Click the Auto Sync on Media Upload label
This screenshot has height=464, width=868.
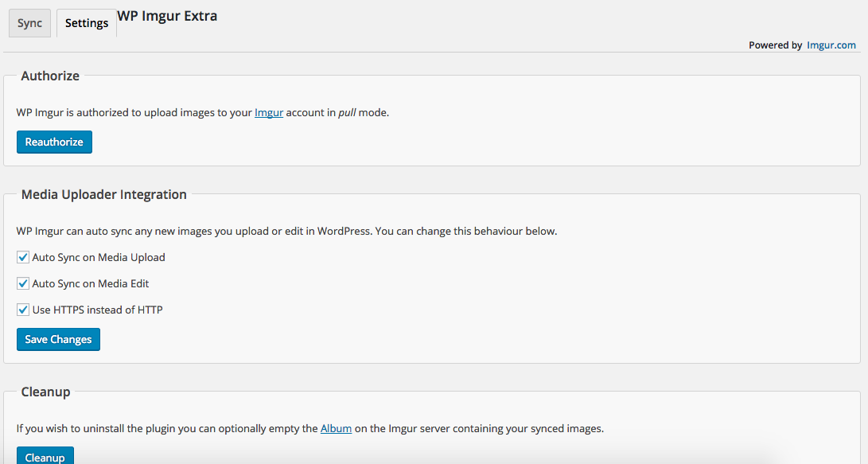point(99,258)
